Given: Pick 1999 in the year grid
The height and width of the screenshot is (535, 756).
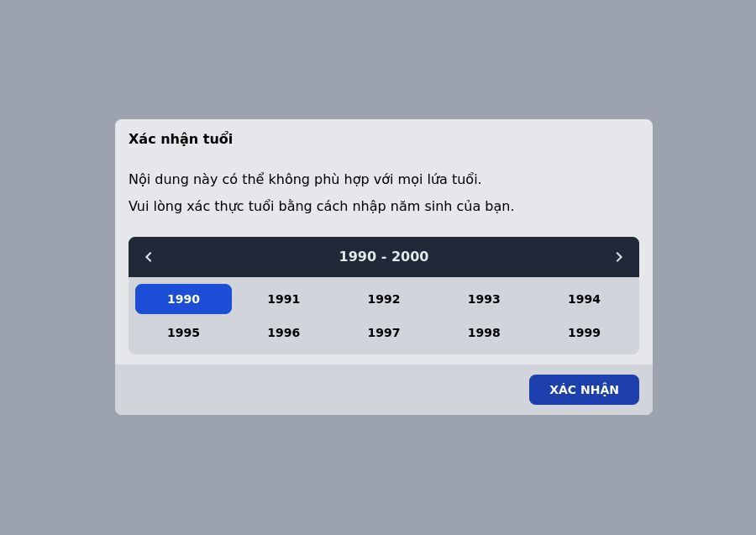Looking at the screenshot, I should (x=584, y=333).
